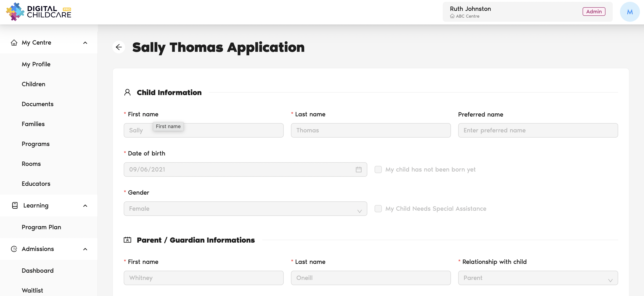Open the Families sidebar page
This screenshot has height=296, width=644.
click(33, 124)
